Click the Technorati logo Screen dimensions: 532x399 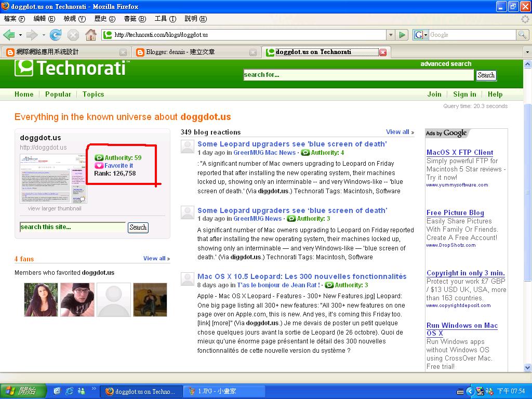click(x=72, y=68)
